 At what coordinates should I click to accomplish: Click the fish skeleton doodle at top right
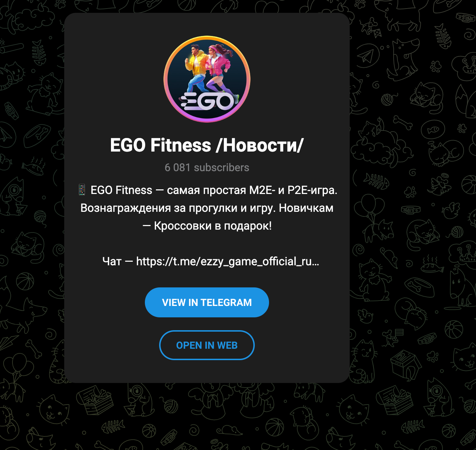[443, 36]
